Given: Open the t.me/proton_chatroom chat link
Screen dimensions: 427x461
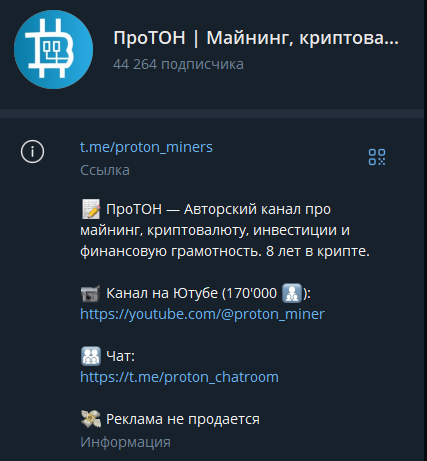Looking at the screenshot, I should [179, 377].
